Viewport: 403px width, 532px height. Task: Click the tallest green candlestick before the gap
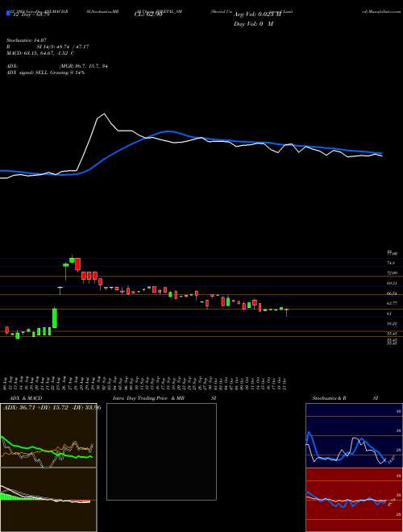pos(55,318)
